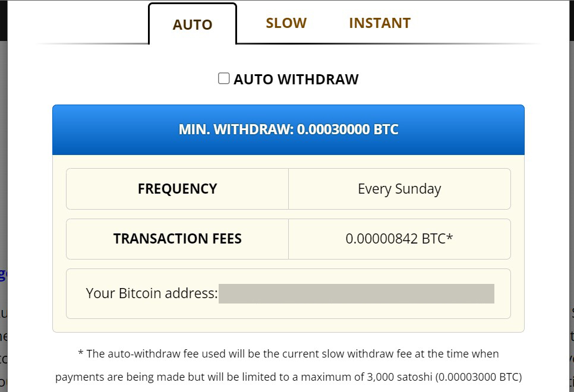Select the currently active AUTO tab
574x392 pixels.
(192, 24)
